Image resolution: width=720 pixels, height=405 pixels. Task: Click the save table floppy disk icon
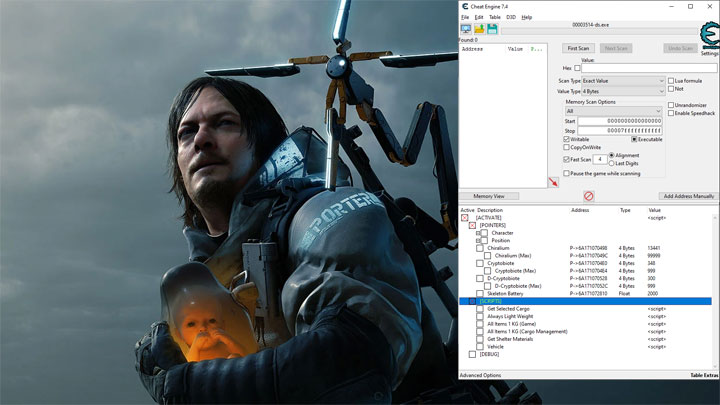point(492,29)
